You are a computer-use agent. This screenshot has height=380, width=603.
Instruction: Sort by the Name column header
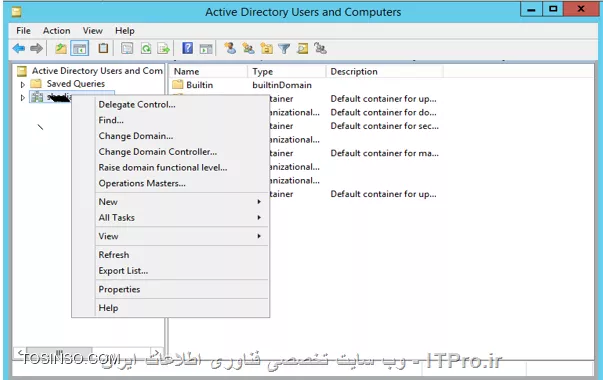[x=208, y=72]
